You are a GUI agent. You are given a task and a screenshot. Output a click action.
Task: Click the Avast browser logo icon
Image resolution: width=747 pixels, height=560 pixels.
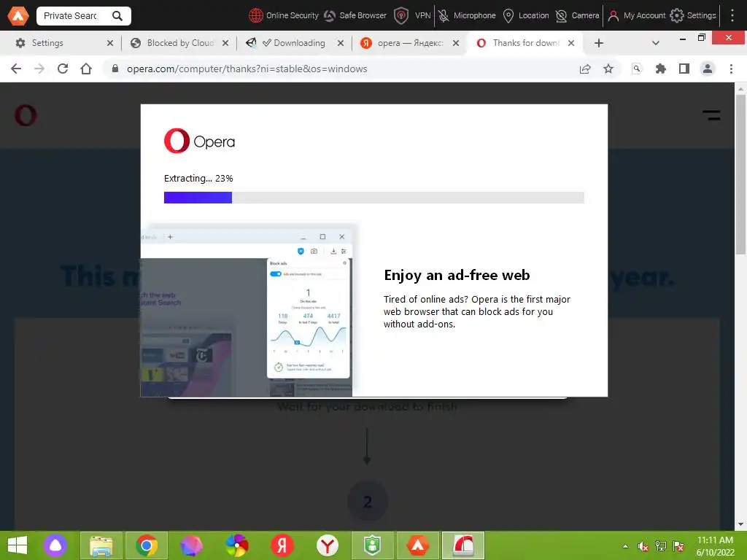[18, 16]
